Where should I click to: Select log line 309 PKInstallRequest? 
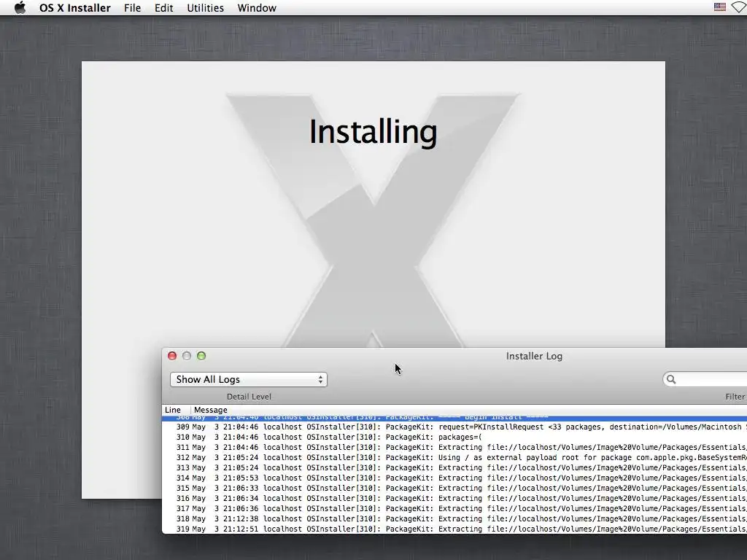tap(454, 427)
